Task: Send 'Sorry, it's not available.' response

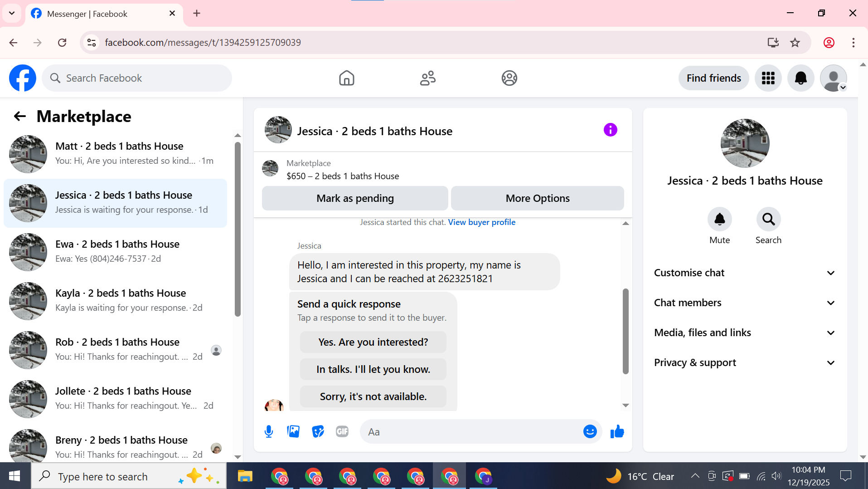Action: click(373, 396)
